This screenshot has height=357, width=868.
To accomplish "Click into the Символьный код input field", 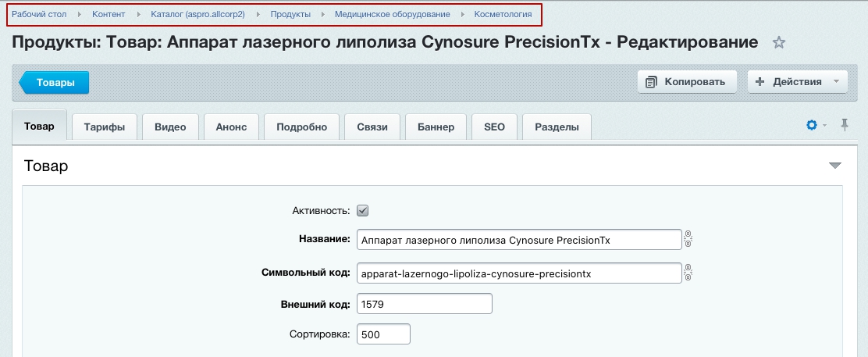I will (x=519, y=273).
